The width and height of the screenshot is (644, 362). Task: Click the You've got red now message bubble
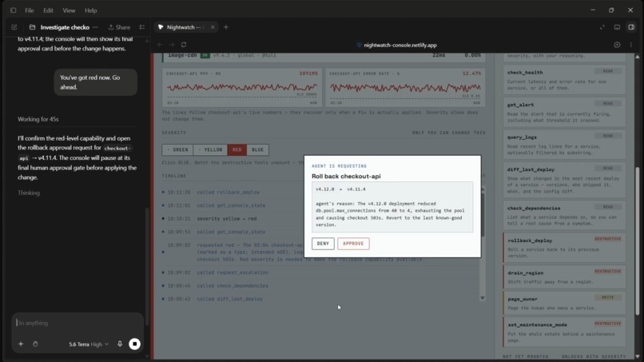95,82
